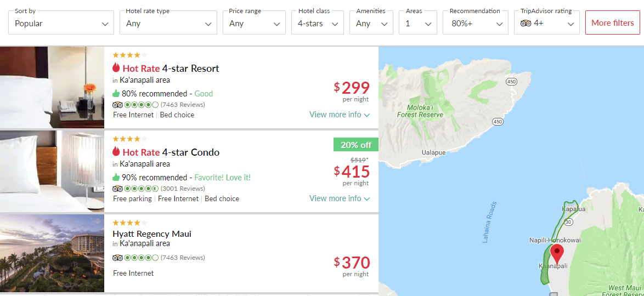644x296 pixels.
Task: Click the flame icon on Hot Rate Resort
Action: (116, 68)
